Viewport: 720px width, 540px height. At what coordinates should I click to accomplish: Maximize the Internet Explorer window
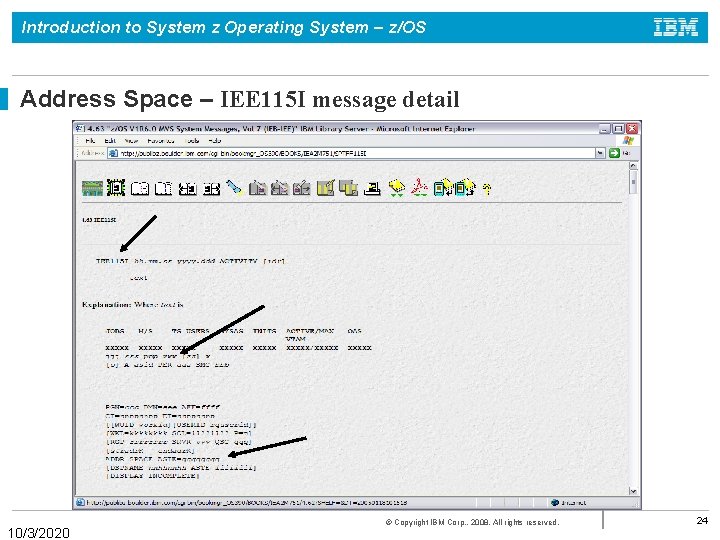coord(619,129)
